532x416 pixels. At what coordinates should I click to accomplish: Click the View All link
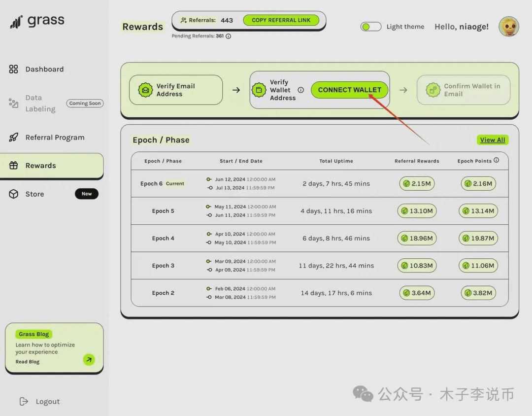coord(492,140)
